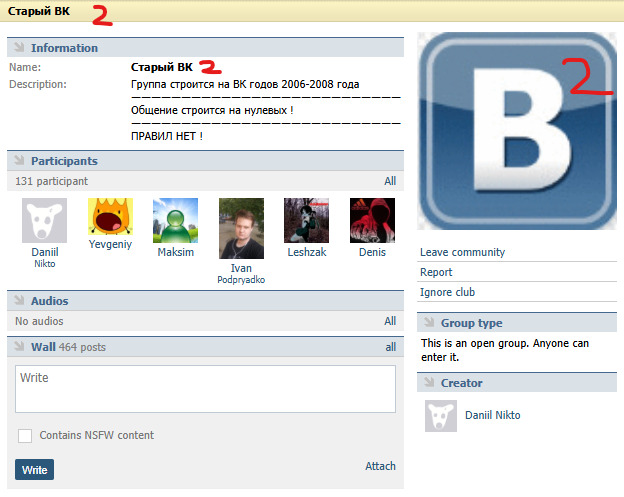Open Yevgeniy's cartoon avatar

tap(110, 216)
